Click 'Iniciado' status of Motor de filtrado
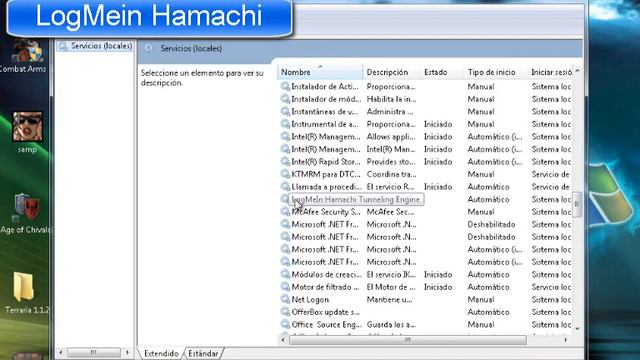Viewport: 640px width, 360px height. pyautogui.click(x=438, y=287)
